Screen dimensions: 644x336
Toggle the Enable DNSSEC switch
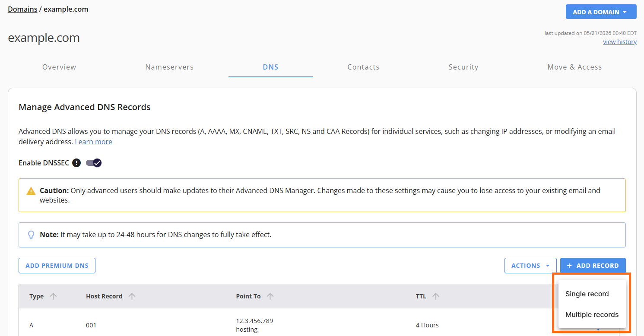pyautogui.click(x=94, y=163)
